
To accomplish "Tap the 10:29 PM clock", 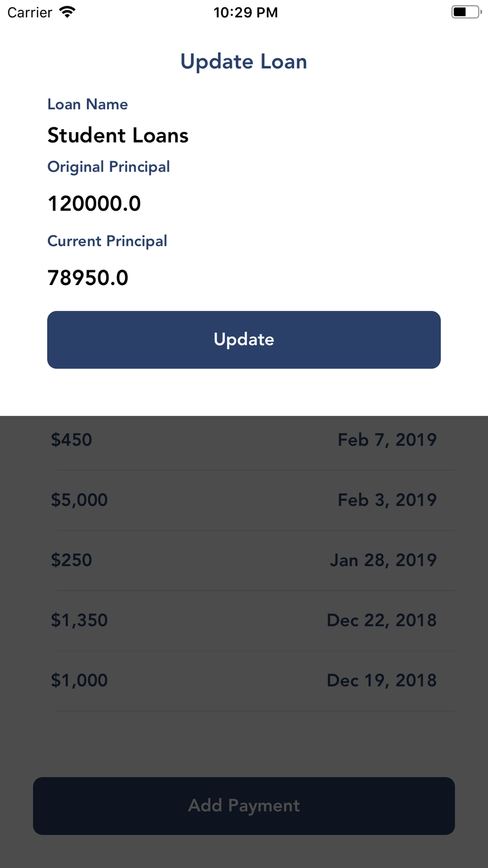I will click(x=245, y=13).
